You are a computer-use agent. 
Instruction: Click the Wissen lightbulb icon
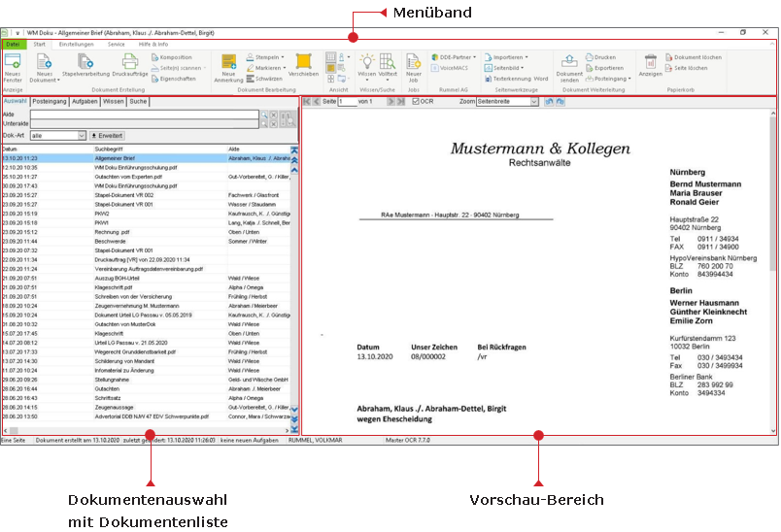click(367, 62)
